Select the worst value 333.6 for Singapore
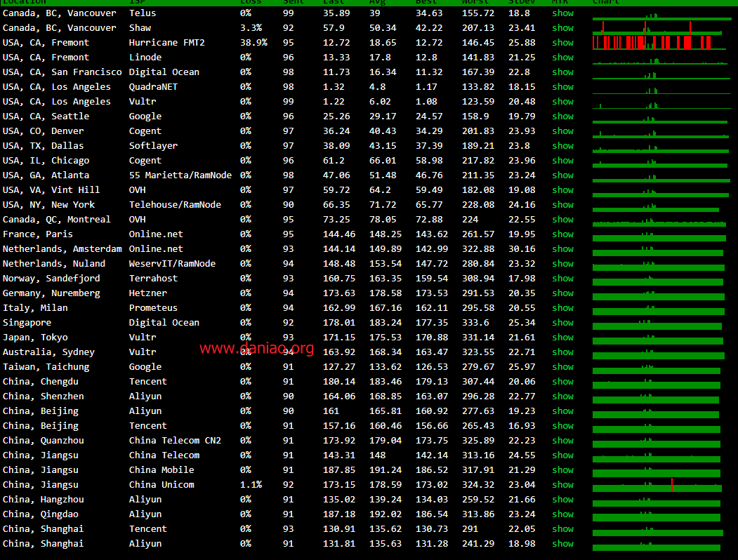 [475, 323]
